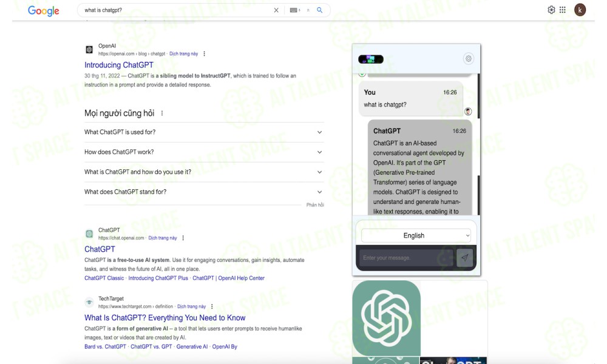The height and width of the screenshot is (364, 607).
Task: Open ChatGPT | OpenAI Help Center sitelink
Action: pos(228,278)
